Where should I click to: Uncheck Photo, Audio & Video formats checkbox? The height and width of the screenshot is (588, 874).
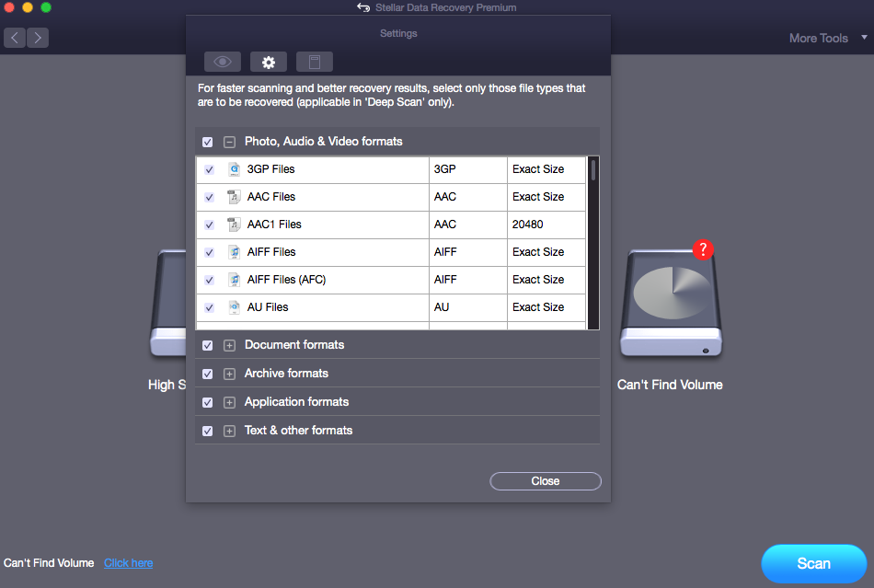pos(207,142)
